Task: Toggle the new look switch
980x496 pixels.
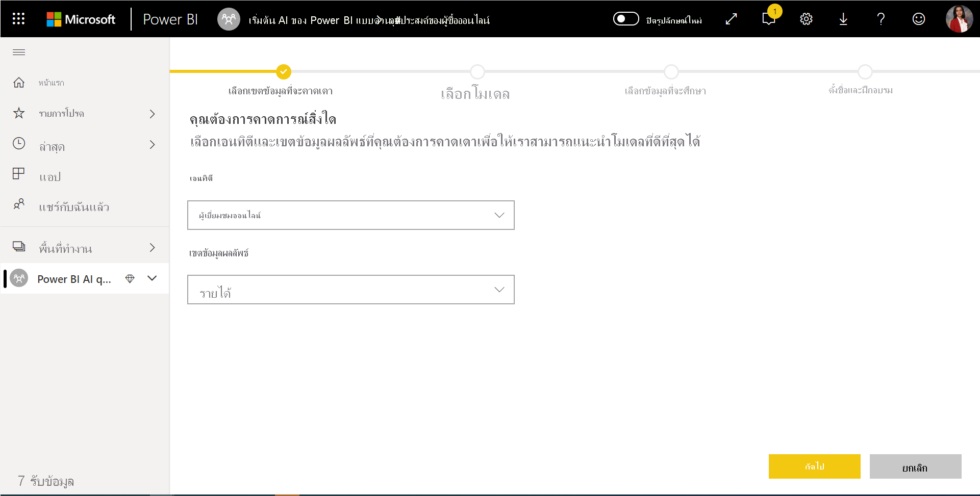Action: pos(626,19)
